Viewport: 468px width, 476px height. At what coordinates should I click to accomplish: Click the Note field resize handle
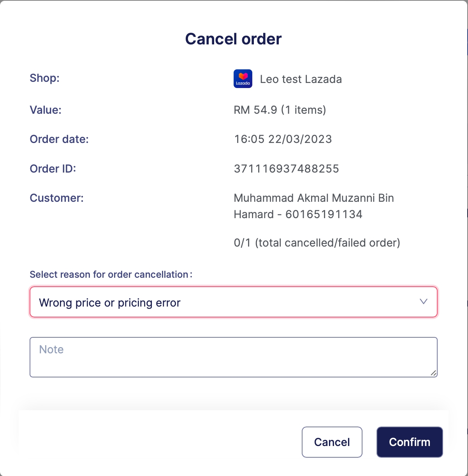click(433, 373)
